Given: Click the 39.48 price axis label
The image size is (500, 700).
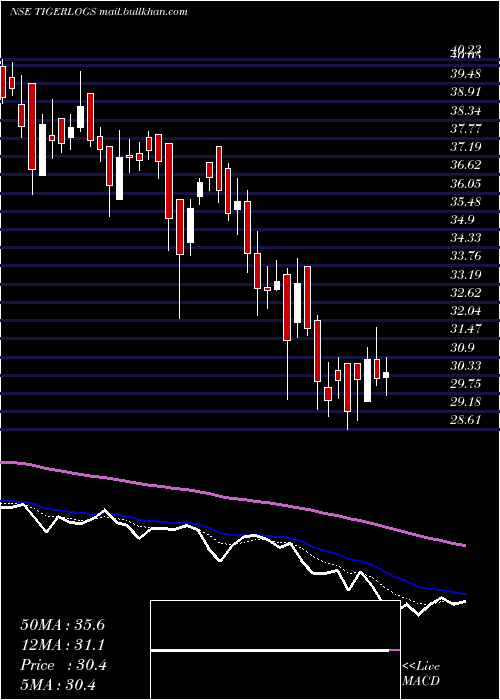Looking at the screenshot, I should (x=465, y=74).
